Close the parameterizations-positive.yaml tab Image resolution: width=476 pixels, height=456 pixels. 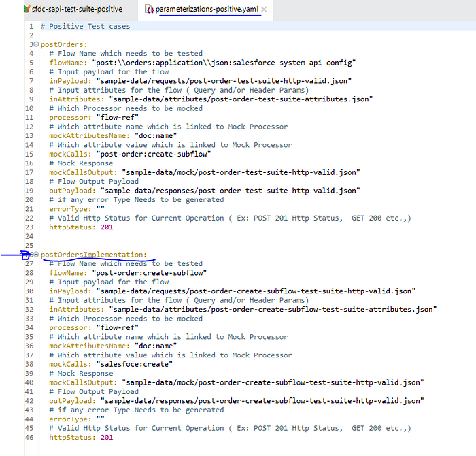click(264, 10)
